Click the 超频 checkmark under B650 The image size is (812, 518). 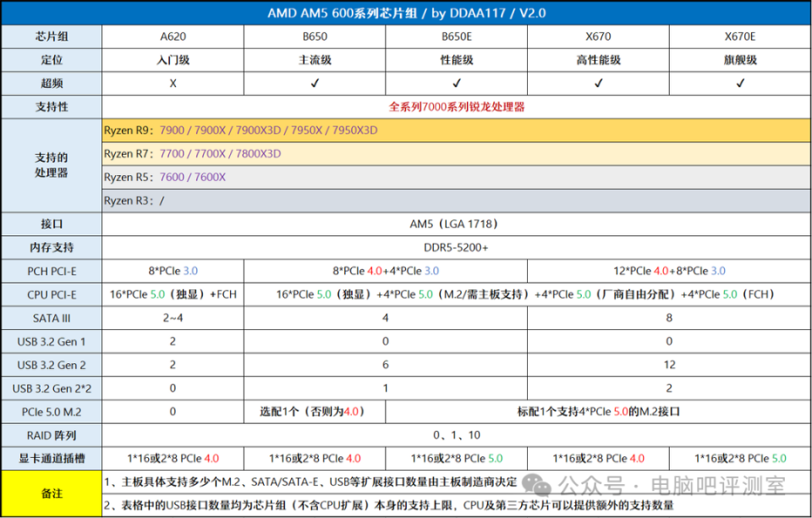315,83
